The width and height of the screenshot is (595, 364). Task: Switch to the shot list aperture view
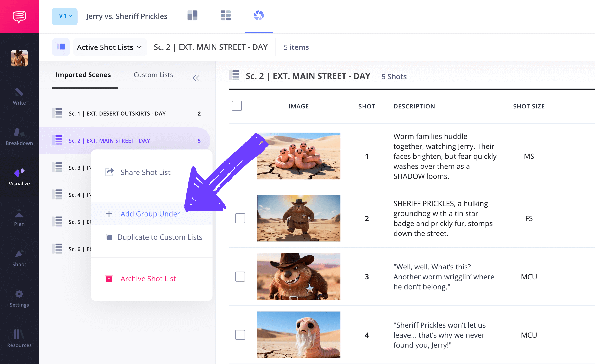[x=259, y=16]
